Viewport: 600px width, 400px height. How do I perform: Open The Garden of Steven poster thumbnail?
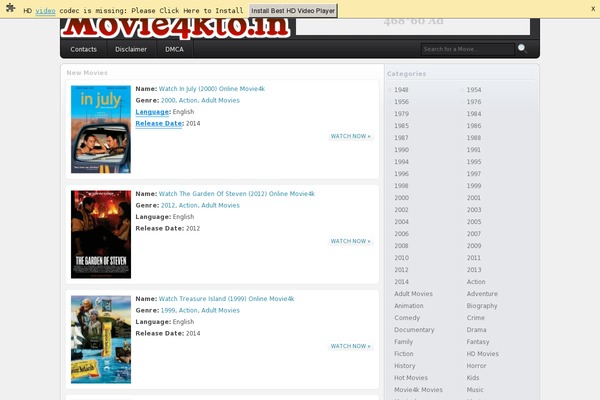[101, 234]
